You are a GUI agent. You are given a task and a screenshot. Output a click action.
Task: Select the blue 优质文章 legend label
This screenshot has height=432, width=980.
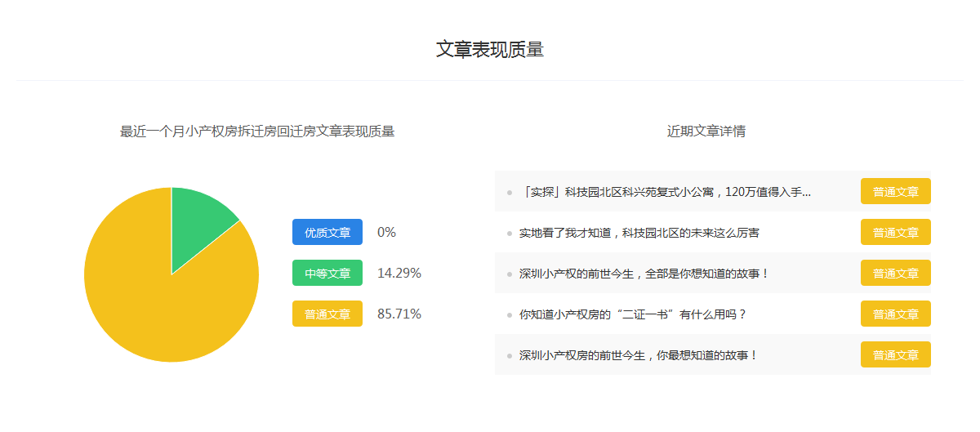click(327, 232)
